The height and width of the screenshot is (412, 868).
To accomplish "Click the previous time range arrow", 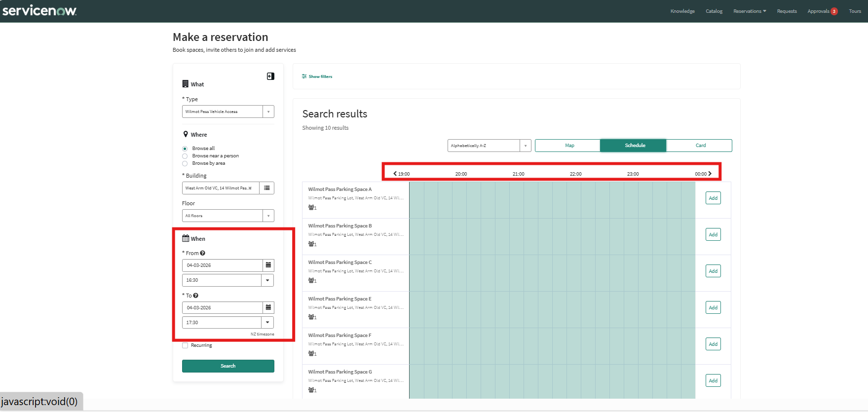I will [395, 174].
